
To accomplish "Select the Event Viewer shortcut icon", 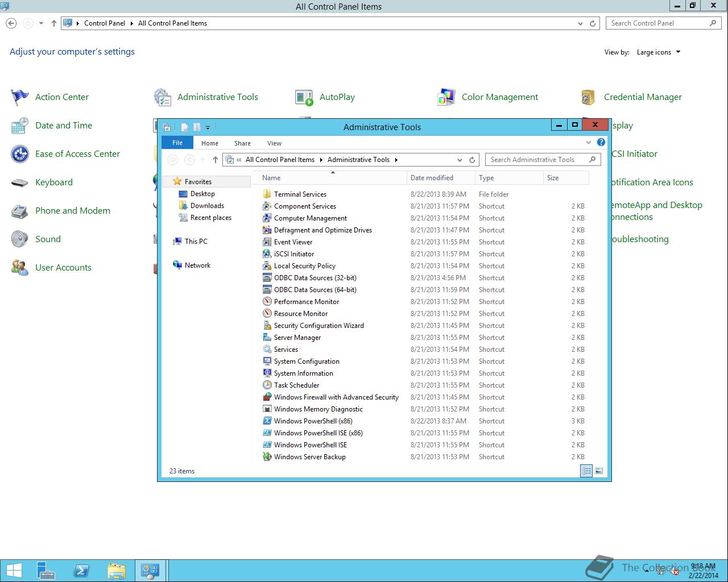I will (x=267, y=242).
